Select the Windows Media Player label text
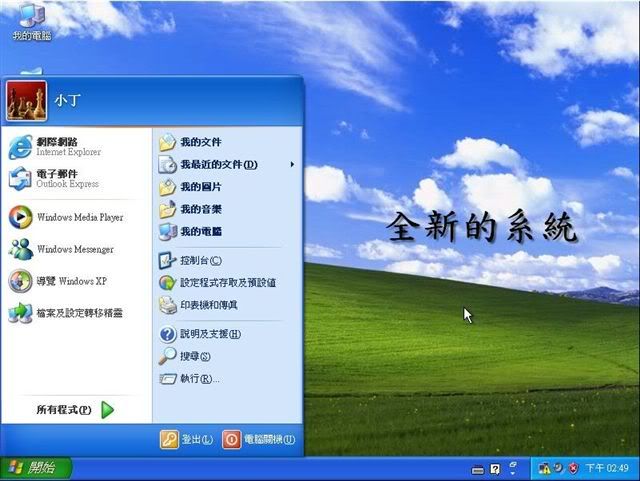Image resolution: width=640 pixels, height=481 pixels. [x=80, y=217]
